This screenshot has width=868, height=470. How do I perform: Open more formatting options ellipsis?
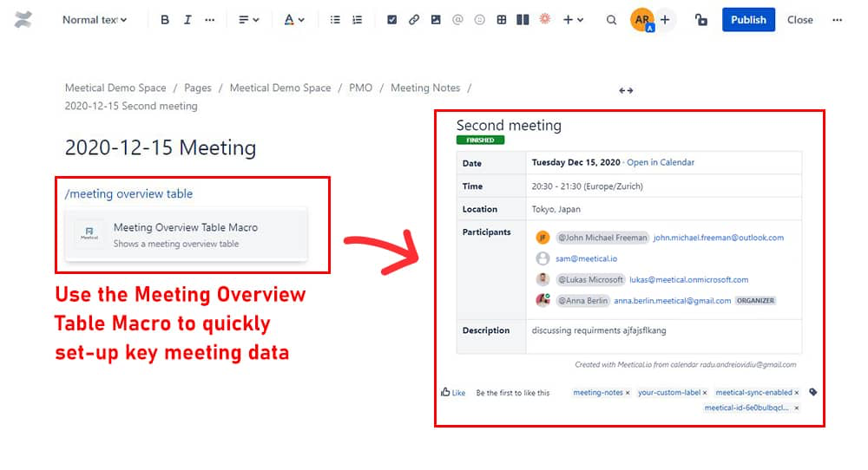click(209, 20)
